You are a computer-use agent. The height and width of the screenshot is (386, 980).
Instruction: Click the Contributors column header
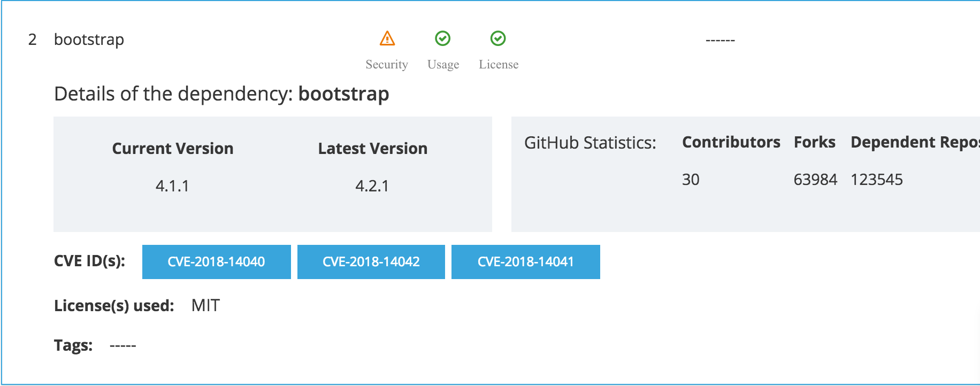point(731,142)
